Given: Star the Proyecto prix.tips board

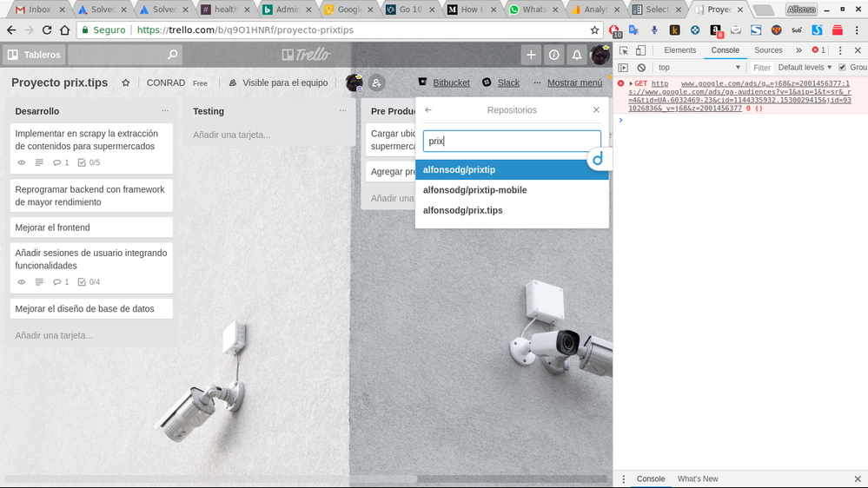Looking at the screenshot, I should point(126,82).
